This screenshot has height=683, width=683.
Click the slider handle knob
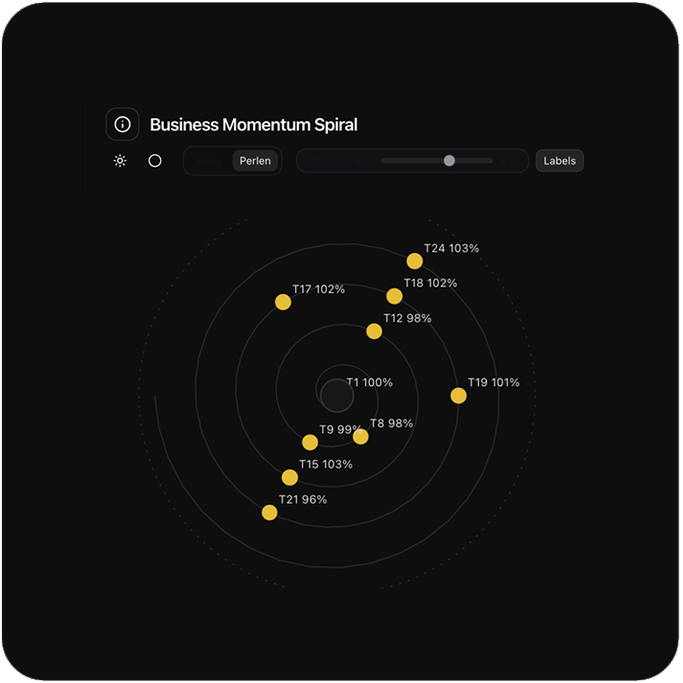[449, 161]
